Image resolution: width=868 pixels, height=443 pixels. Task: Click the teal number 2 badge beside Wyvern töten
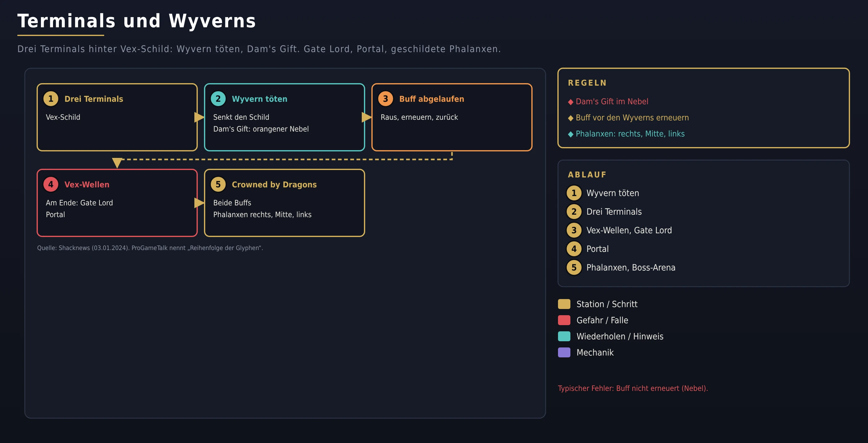[218, 99]
